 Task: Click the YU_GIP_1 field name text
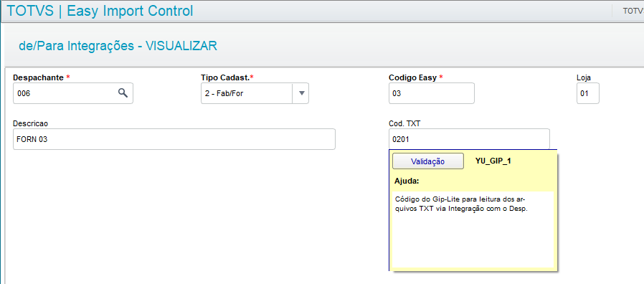[x=493, y=161]
